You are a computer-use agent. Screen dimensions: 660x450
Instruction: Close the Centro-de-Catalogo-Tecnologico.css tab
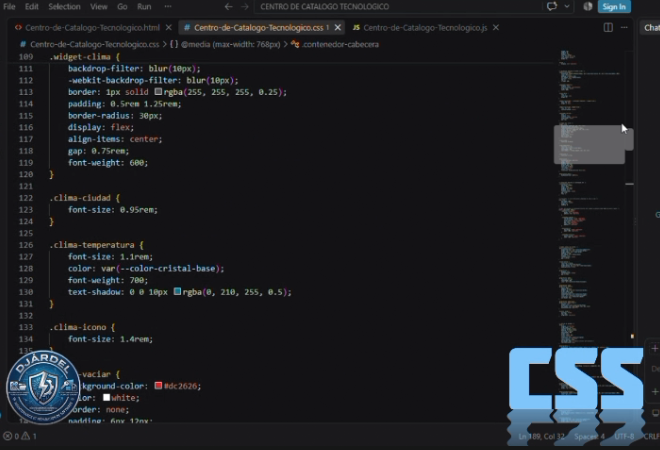[338, 28]
